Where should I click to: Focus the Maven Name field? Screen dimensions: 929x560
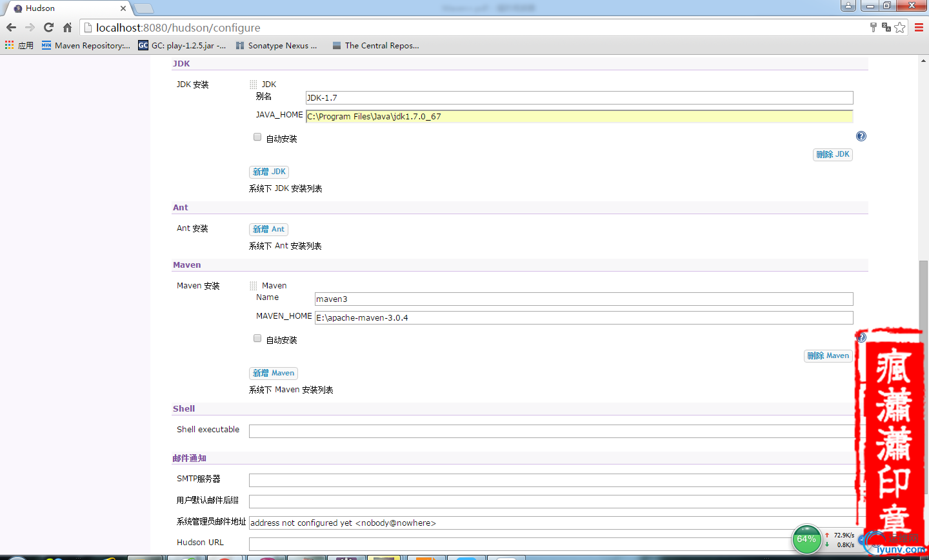coord(584,299)
